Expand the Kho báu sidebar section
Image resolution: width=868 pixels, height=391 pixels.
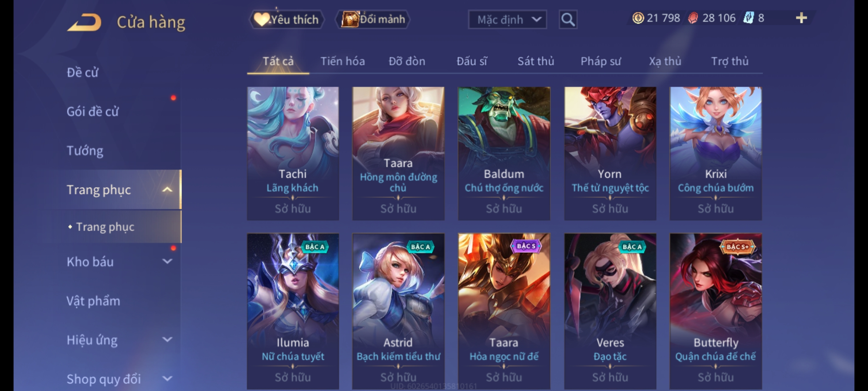167,261
